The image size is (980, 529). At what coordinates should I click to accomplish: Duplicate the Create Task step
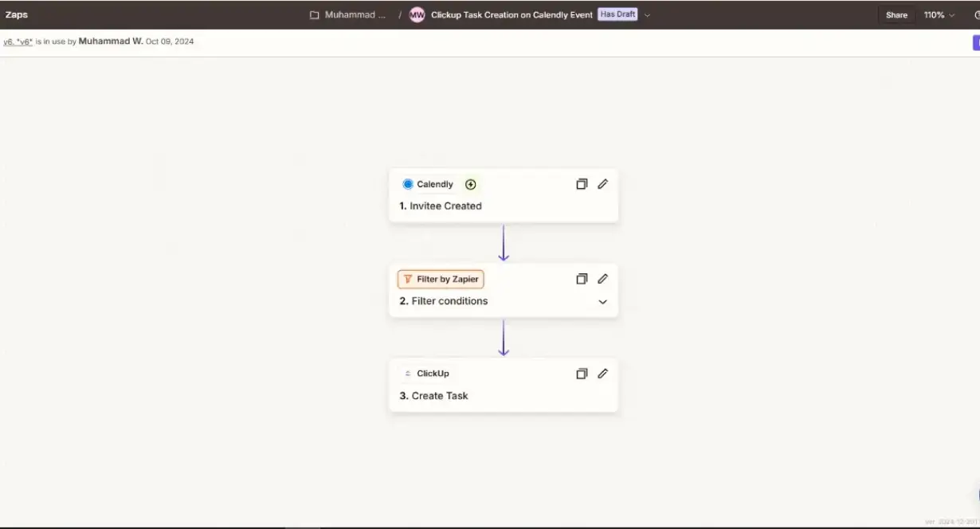pyautogui.click(x=582, y=374)
